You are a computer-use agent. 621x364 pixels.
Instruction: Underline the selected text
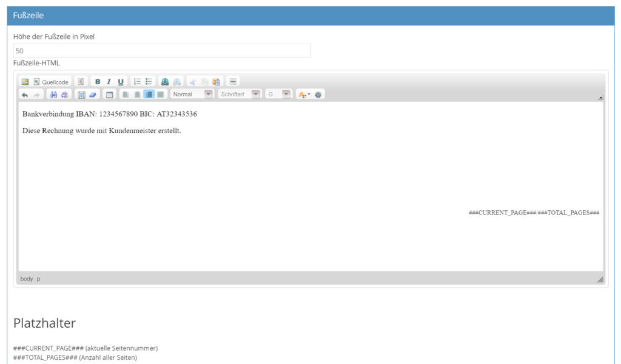pos(121,82)
